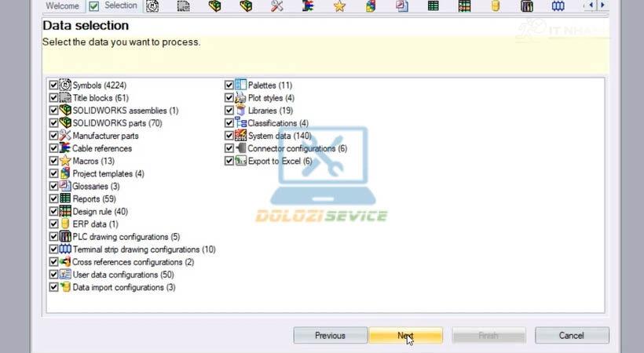Open the ERP data cylinder tab in top strip
This screenshot has width=644, height=353.
coord(496,6)
